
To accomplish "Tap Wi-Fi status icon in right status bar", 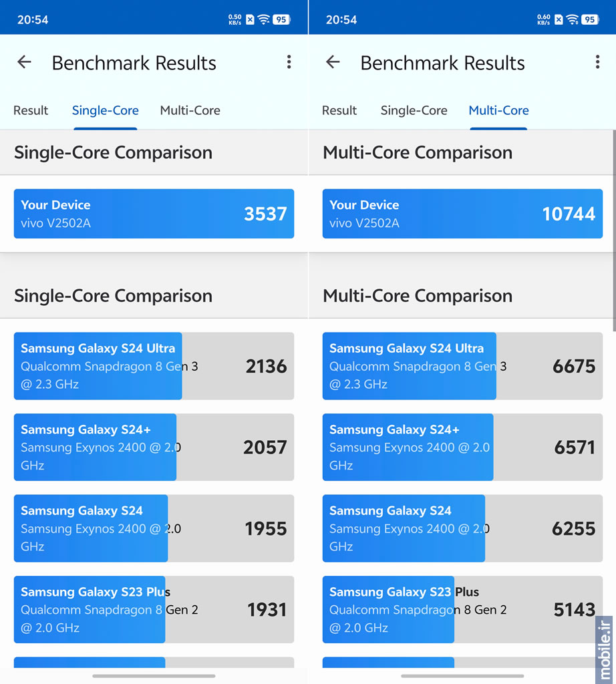I will click(573, 19).
